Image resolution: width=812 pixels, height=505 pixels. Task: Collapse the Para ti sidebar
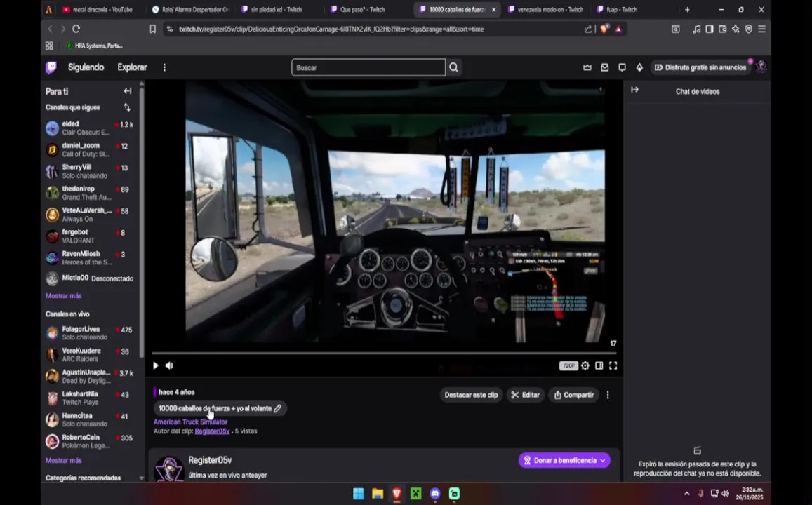point(128,91)
